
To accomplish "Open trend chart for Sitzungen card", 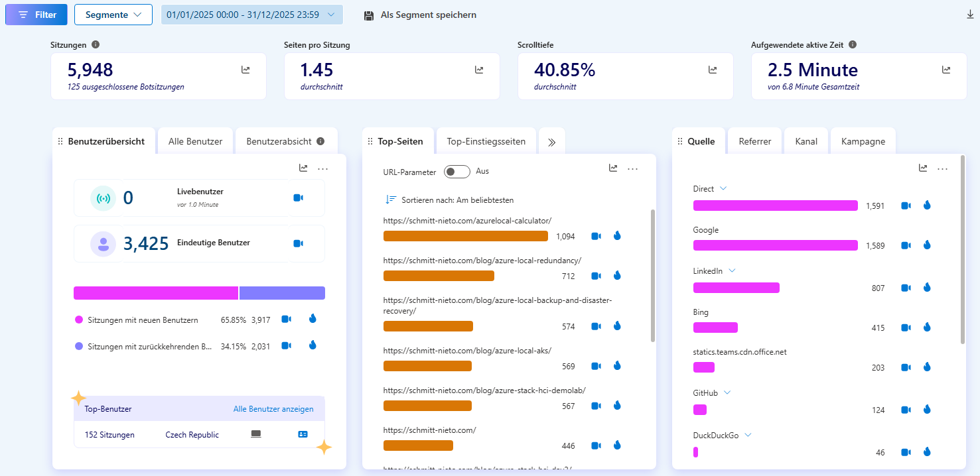I will click(245, 70).
